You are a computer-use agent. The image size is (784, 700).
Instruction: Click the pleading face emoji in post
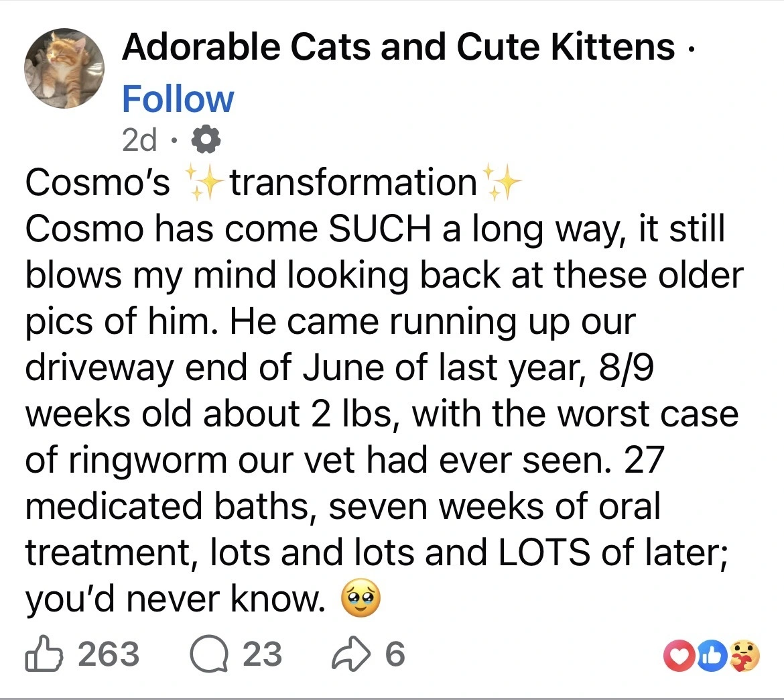point(361,599)
